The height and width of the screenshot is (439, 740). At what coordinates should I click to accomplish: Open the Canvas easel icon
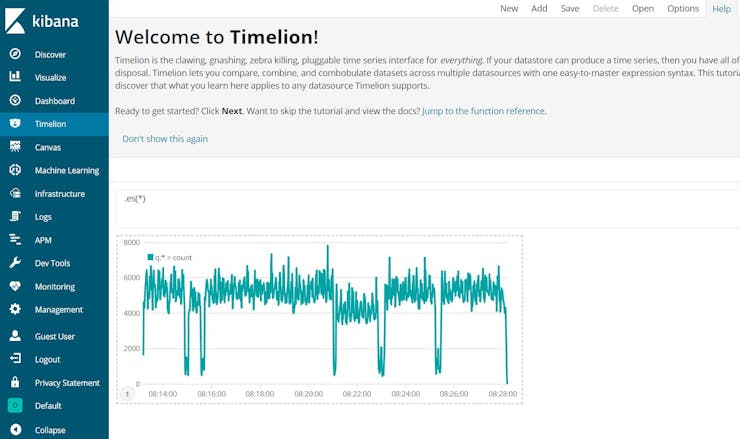(15, 146)
